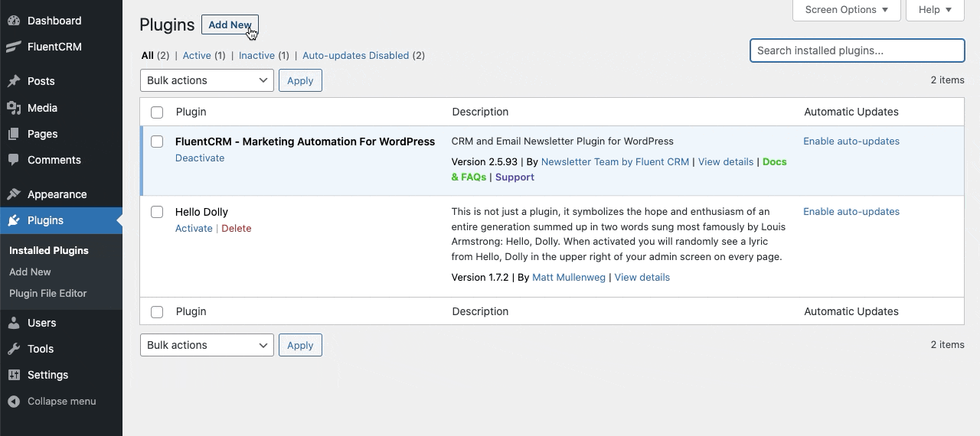980x436 pixels.
Task: Click the FluentCRM - Marketing Automation plugin title
Action: 305,142
